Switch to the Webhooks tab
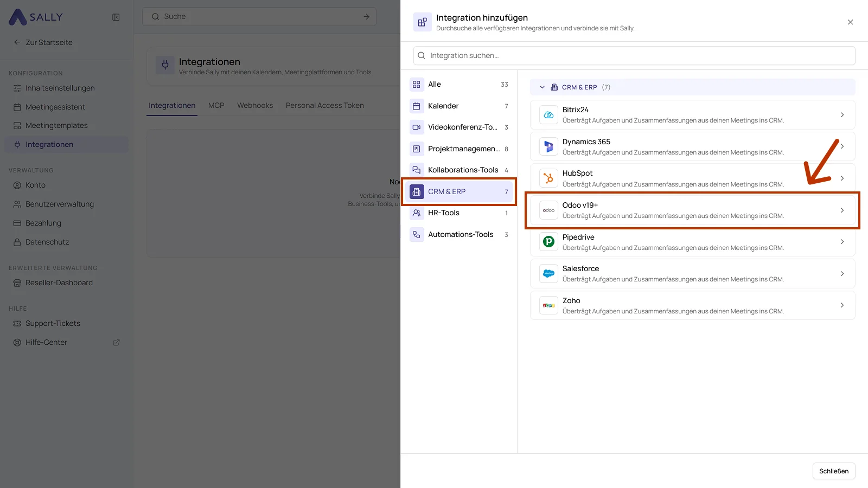868x488 pixels. (x=255, y=106)
